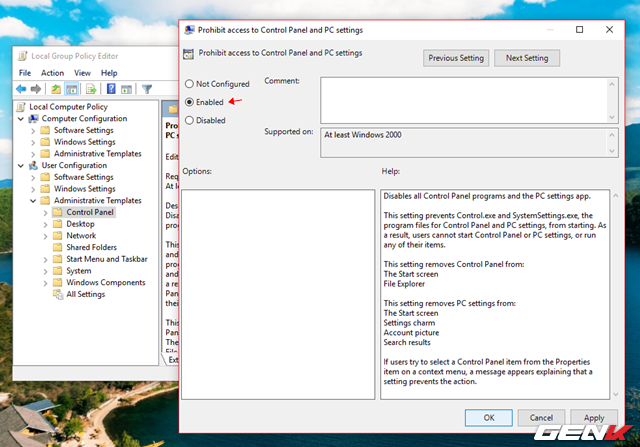Viewport: 640px width, 447px height.
Task: Click the Supported on box scroll down arrow
Action: (x=611, y=151)
